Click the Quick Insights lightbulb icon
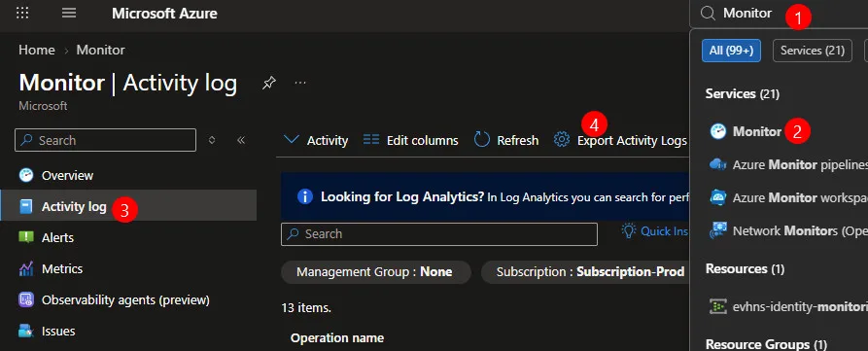The width and height of the screenshot is (868, 351). click(629, 230)
